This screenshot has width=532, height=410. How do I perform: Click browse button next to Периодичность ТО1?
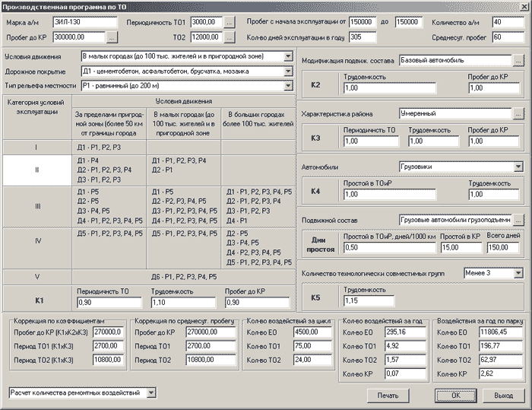click(x=230, y=22)
